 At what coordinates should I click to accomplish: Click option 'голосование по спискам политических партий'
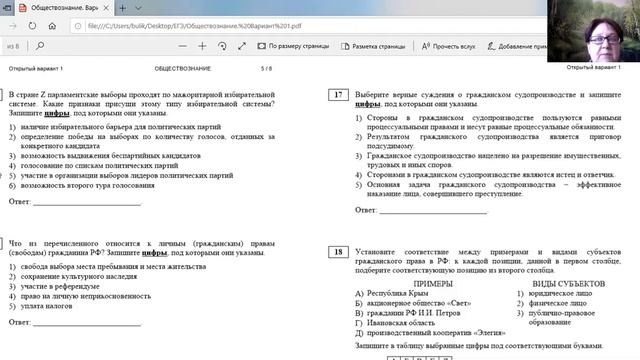pyautogui.click(x=100, y=165)
